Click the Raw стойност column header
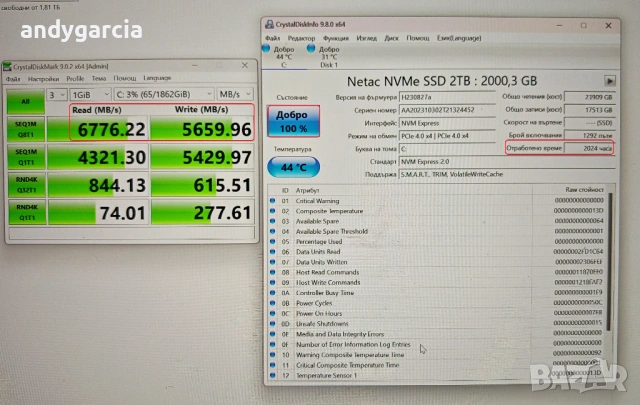 click(584, 190)
